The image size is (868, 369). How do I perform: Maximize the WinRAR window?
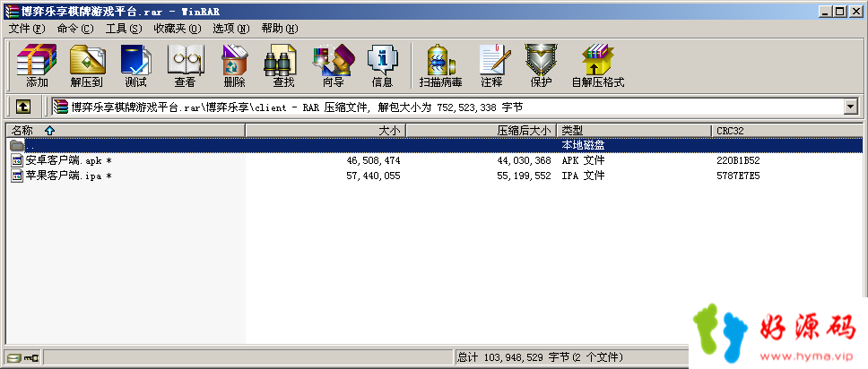click(840, 11)
